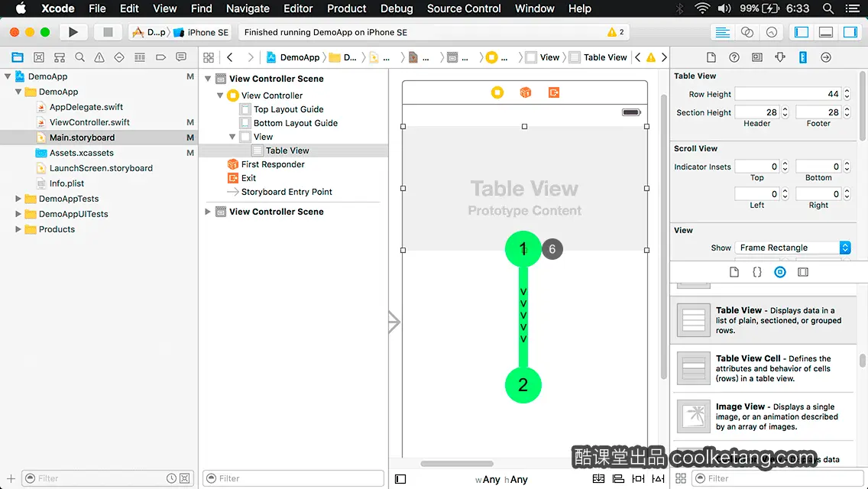This screenshot has width=868, height=489.
Task: Expand the second View Controller Scene
Action: coord(208,212)
